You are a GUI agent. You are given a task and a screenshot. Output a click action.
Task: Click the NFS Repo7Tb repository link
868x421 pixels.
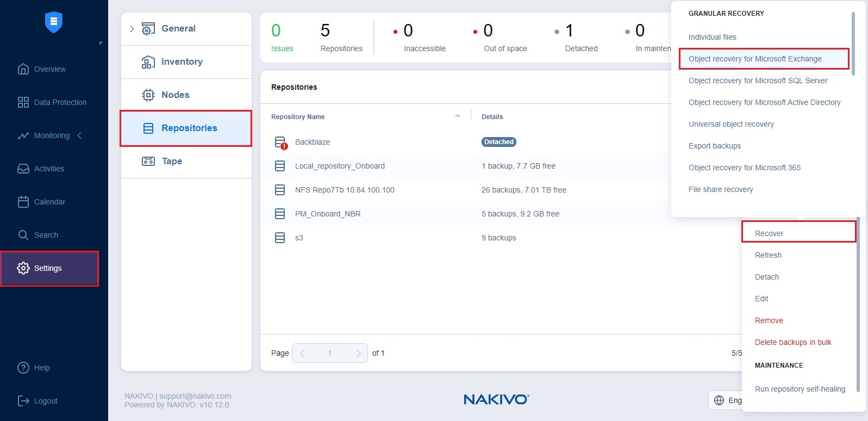[345, 190]
